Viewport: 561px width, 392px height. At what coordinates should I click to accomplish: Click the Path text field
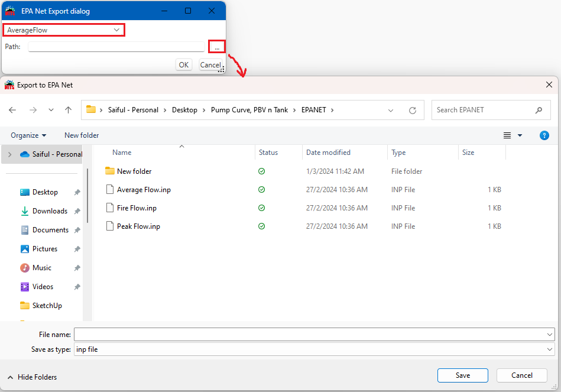[x=116, y=47]
